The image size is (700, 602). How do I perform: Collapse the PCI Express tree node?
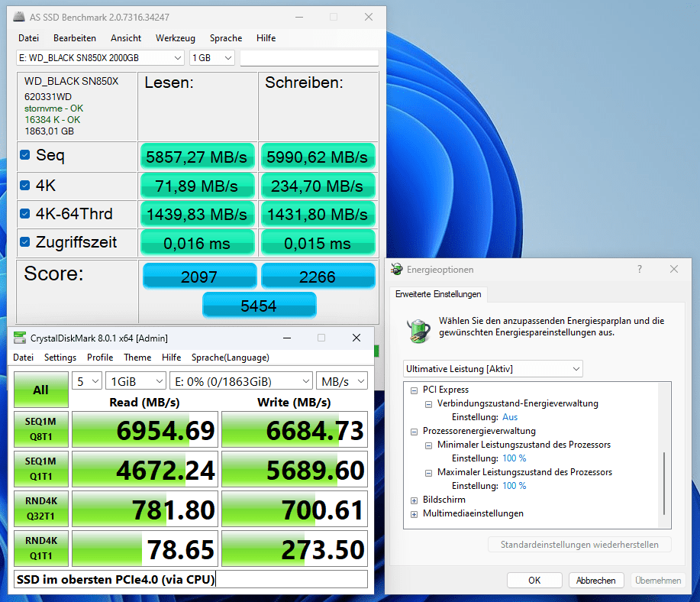(414, 390)
